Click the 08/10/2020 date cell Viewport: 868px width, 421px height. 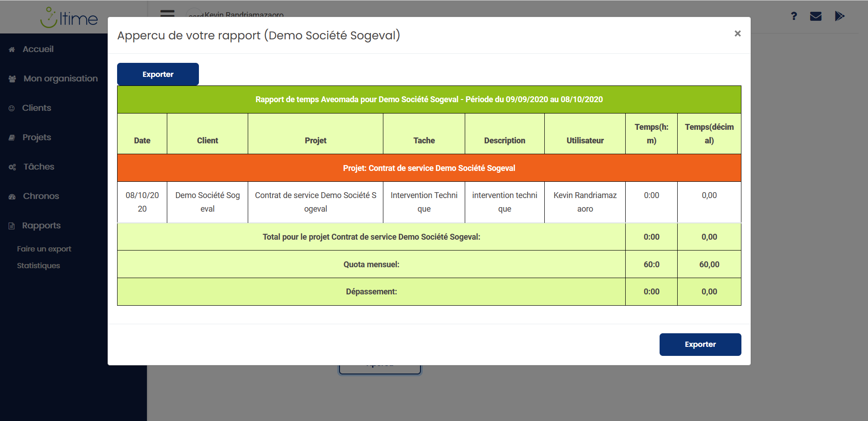[x=142, y=202]
